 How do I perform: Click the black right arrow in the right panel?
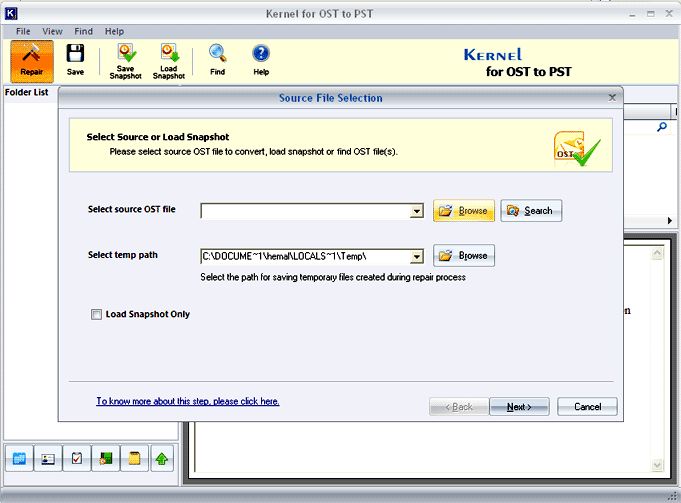coord(670,221)
